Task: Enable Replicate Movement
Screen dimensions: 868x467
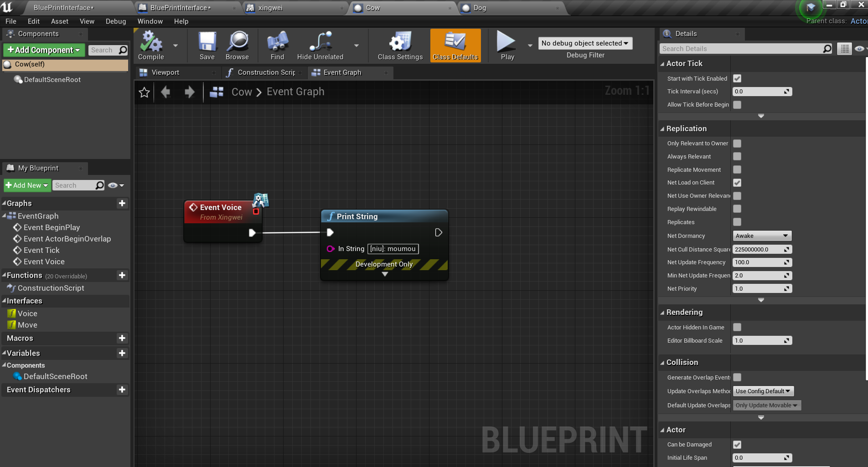Action: click(737, 169)
